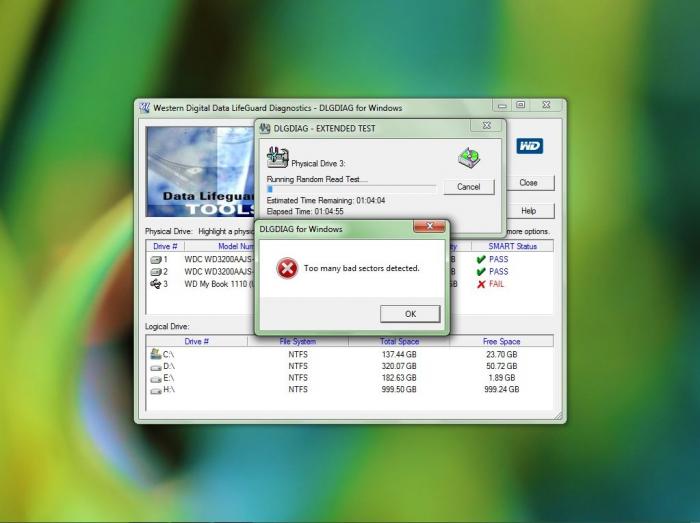
Task: Click the spinning disk icon in Extended Test
Action: [x=469, y=157]
